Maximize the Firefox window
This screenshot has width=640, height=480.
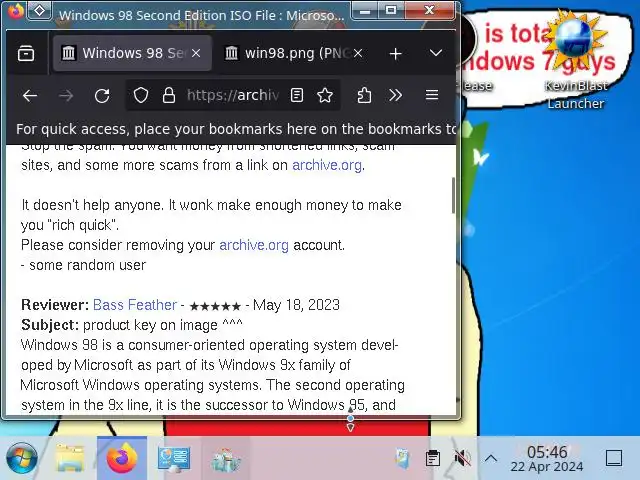pos(391,10)
